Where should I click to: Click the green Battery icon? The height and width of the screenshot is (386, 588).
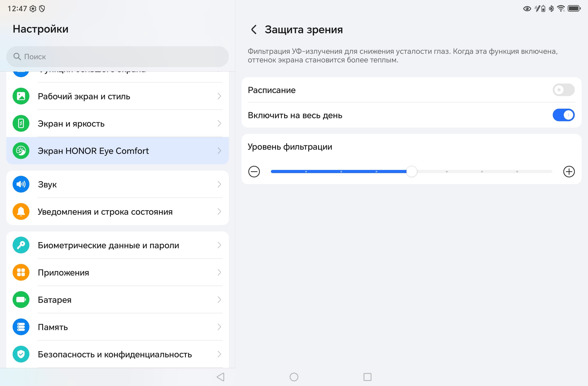coord(21,300)
